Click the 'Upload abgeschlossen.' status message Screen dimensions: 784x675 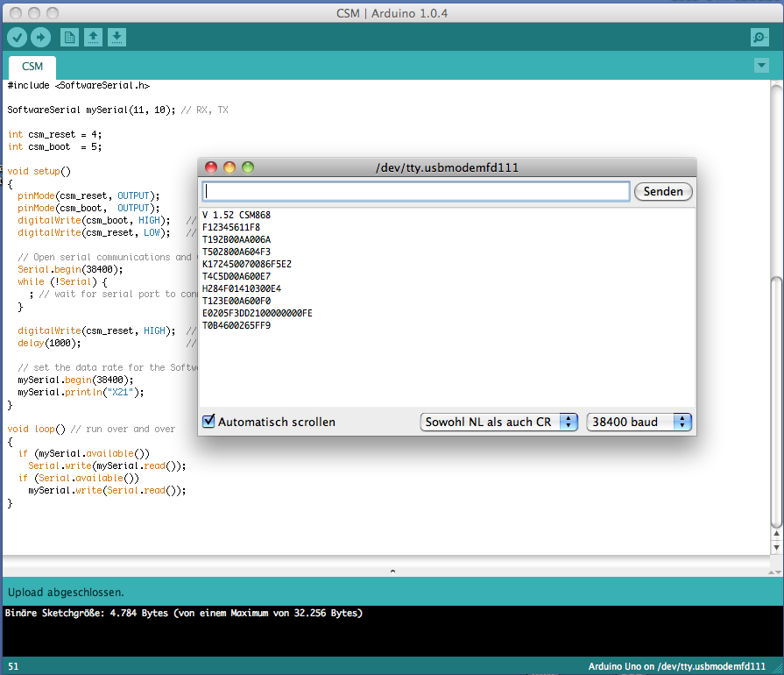pyautogui.click(x=66, y=592)
